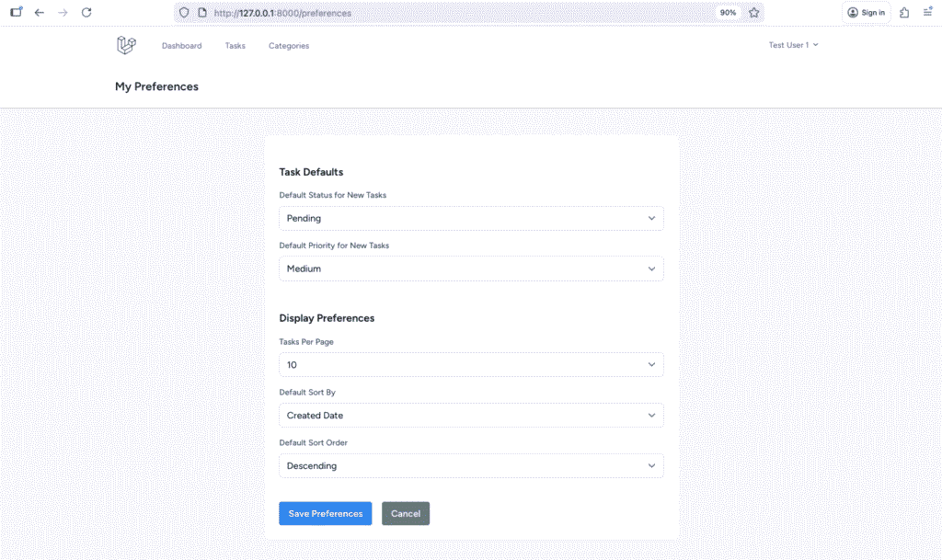The image size is (942, 560).
Task: Open the browser extensions icon
Action: [x=905, y=13]
